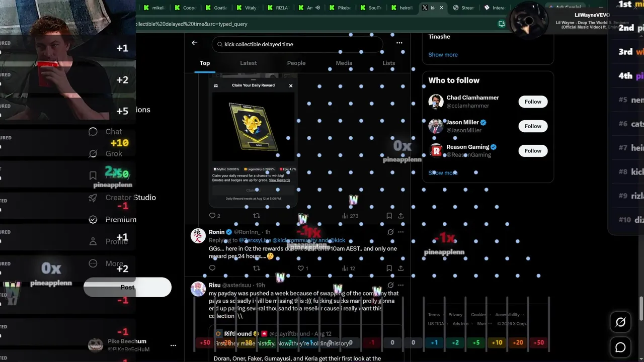Open Chad Clamhammer's profile name

click(x=472, y=98)
